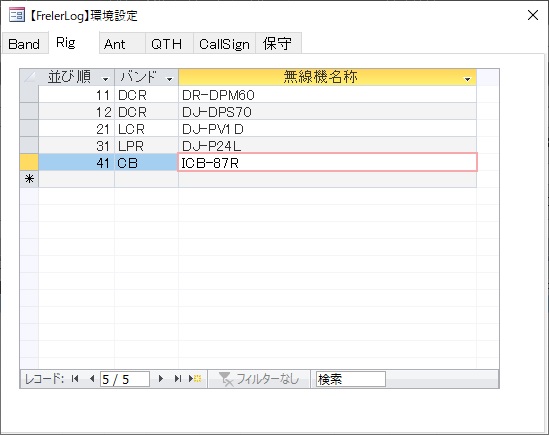The width and height of the screenshot is (549, 435).
Task: Click the form icon in the title bar
Action: [x=16, y=15]
